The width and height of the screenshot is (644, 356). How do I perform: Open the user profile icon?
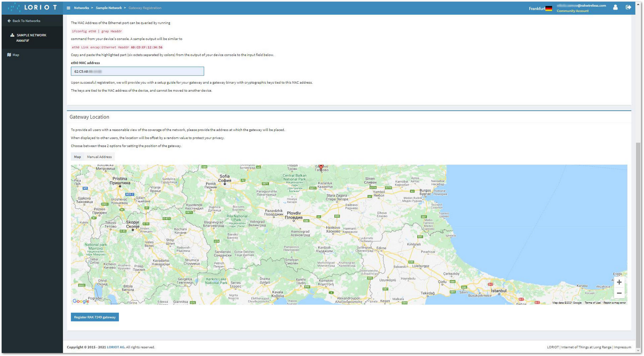pyautogui.click(x=615, y=7)
